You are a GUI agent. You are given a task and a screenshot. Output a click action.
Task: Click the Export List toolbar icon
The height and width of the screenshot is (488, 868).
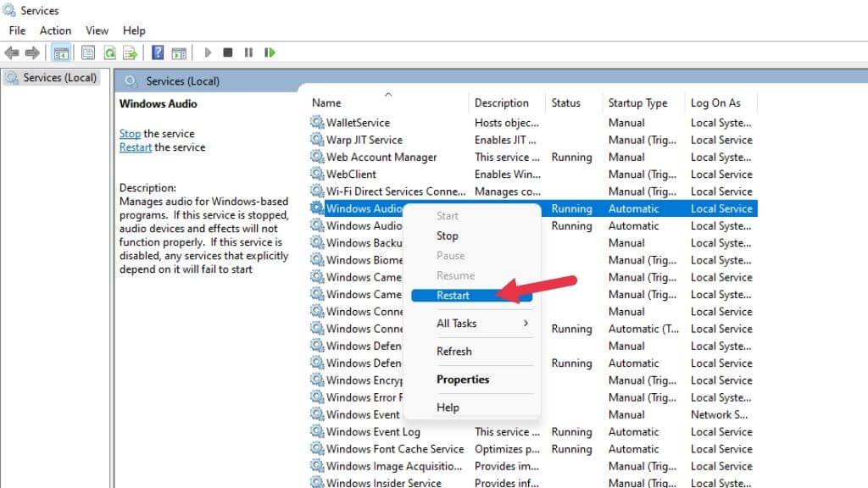130,53
